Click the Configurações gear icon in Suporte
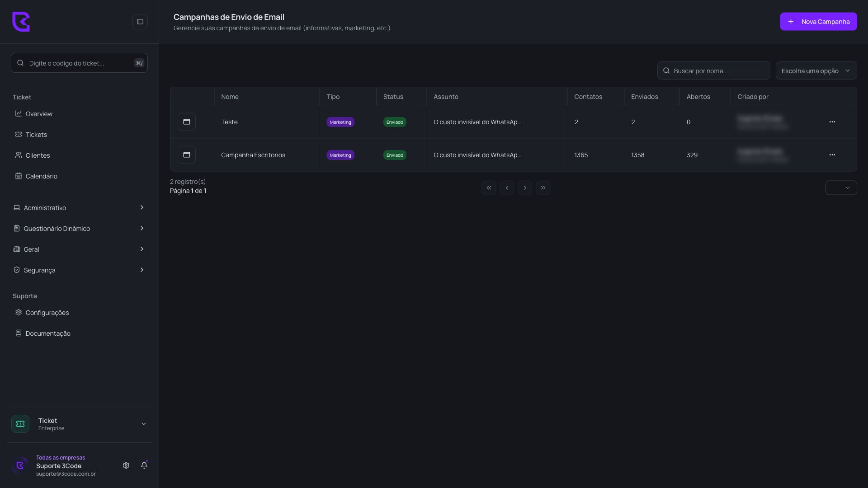The image size is (868, 488). point(19,313)
